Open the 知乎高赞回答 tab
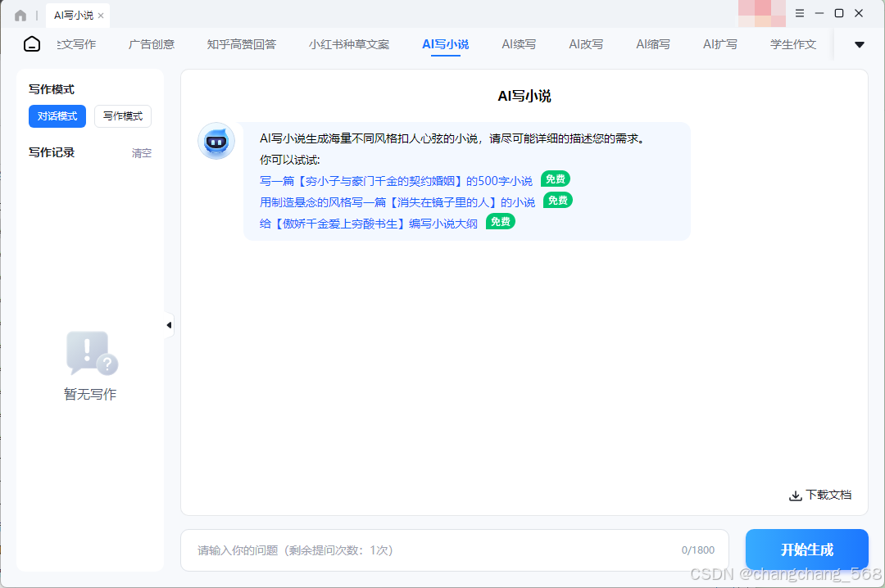Viewport: 885px width, 588px height. [242, 44]
